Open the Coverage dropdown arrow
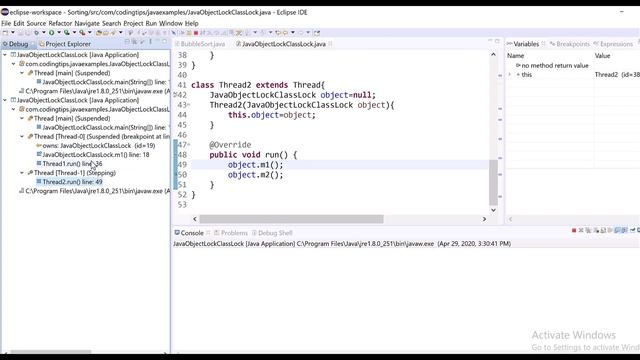 (74, 33)
